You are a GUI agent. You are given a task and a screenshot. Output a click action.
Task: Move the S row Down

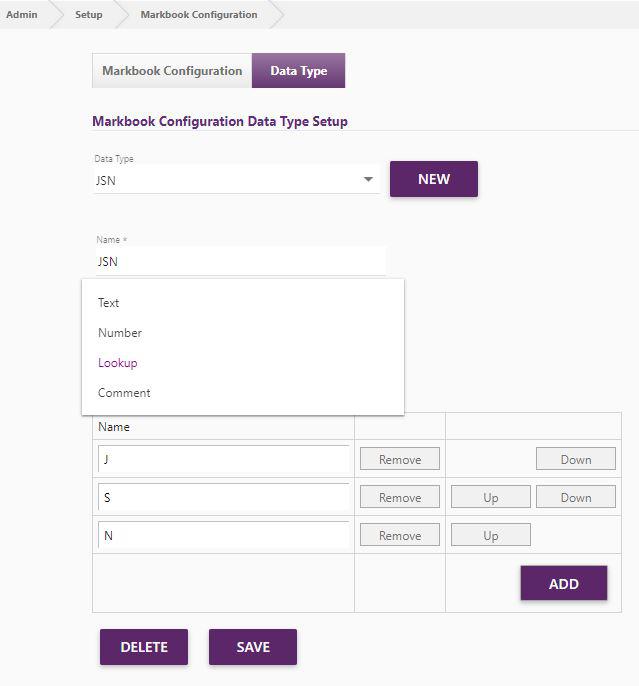576,497
